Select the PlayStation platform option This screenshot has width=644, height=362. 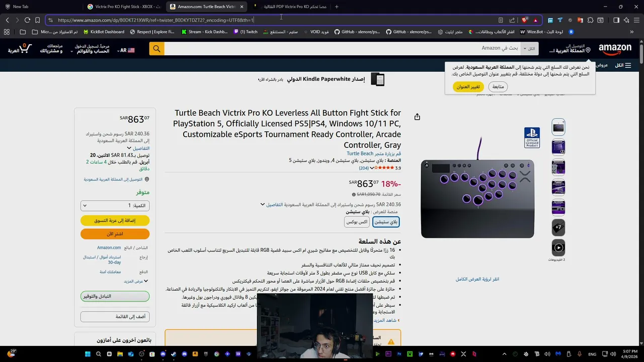[x=386, y=222]
